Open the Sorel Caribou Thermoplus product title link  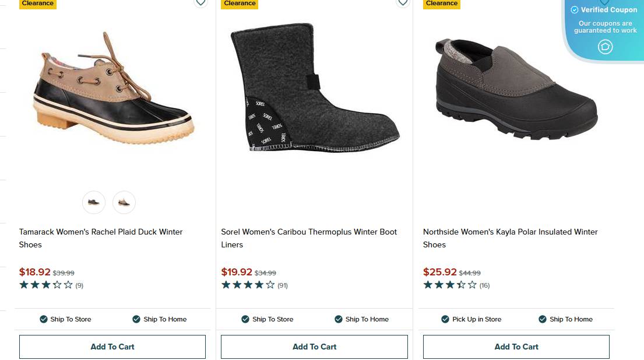[x=309, y=238]
